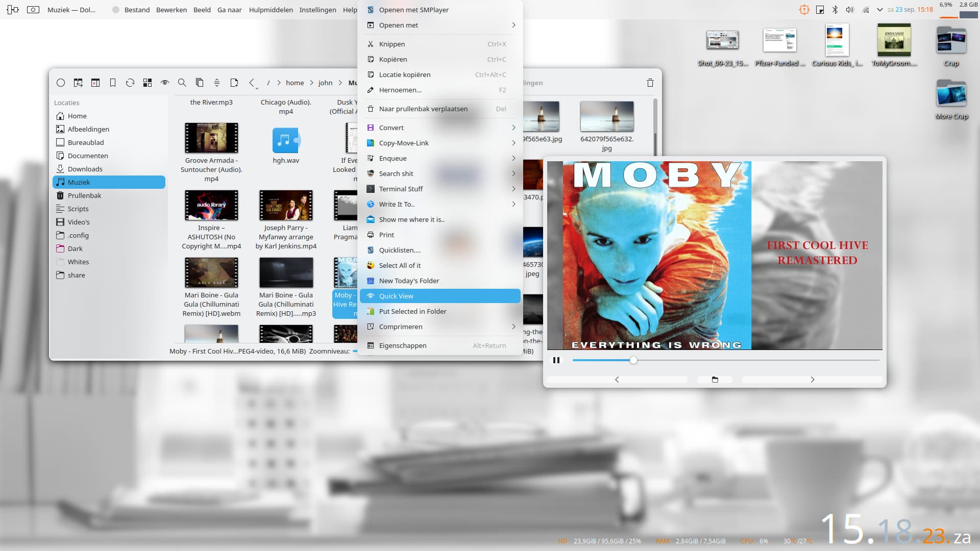
Task: Click the copy pages icon in Dolphin toolbar
Action: [x=200, y=83]
